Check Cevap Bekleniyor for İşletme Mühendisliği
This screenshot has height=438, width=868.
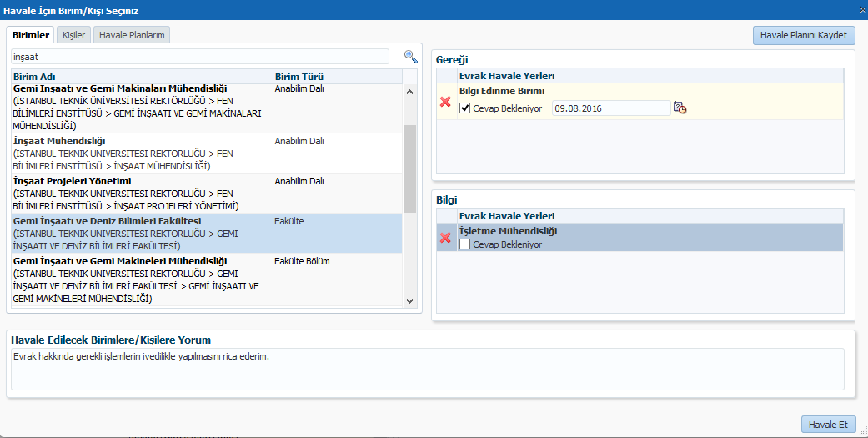[465, 244]
